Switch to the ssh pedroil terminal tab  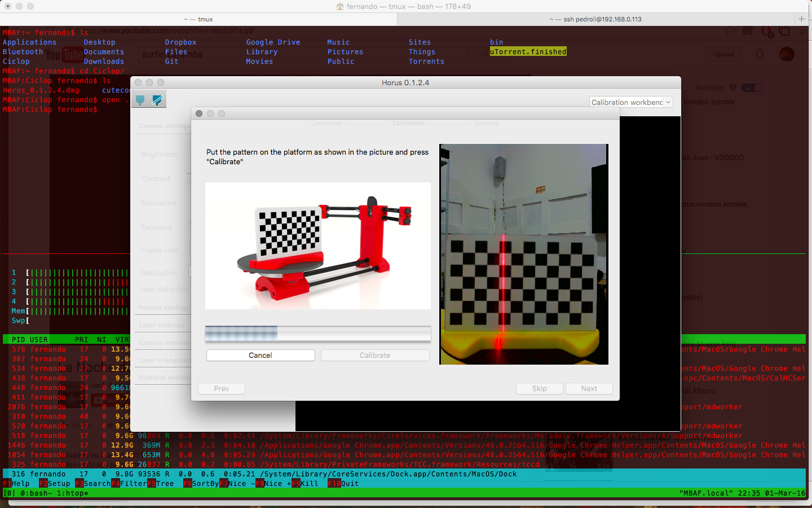pos(595,19)
